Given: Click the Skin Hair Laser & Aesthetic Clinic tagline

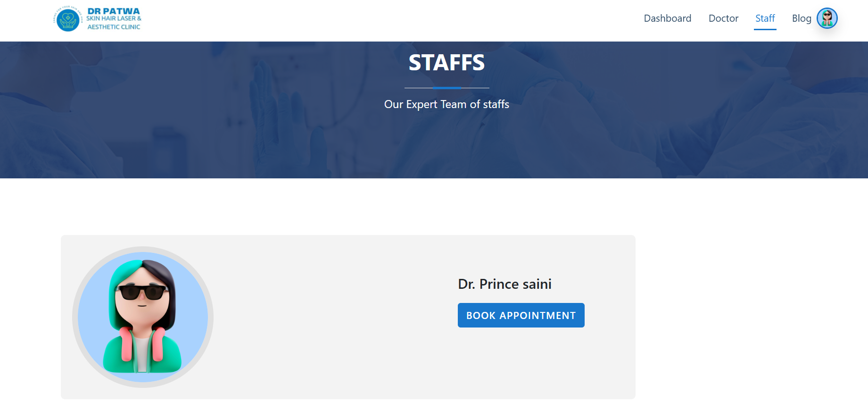Looking at the screenshot, I should [114, 23].
